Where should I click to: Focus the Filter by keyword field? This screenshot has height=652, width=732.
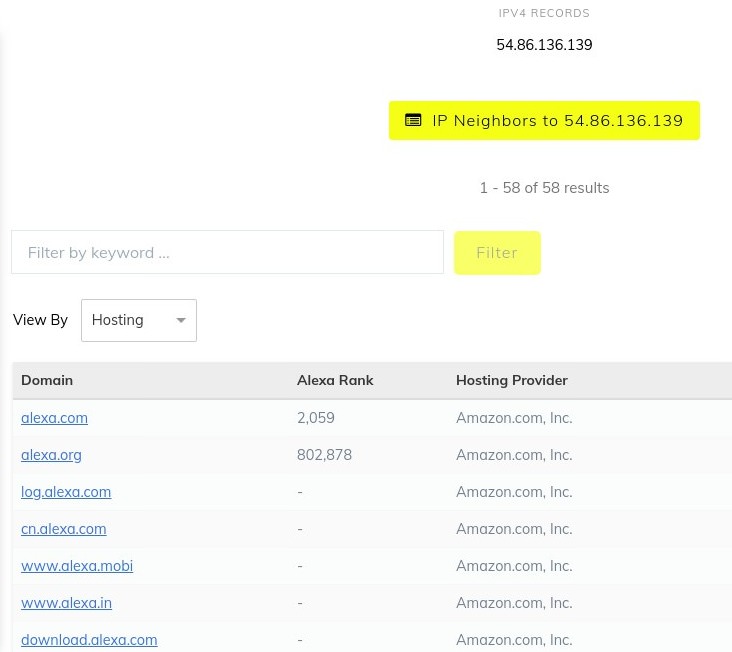click(x=227, y=252)
